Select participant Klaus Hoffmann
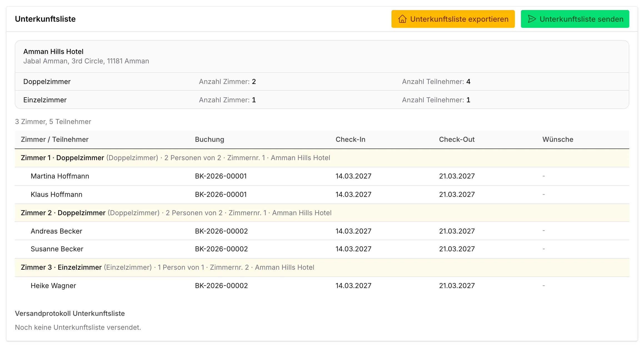This screenshot has width=644, height=347. [57, 194]
